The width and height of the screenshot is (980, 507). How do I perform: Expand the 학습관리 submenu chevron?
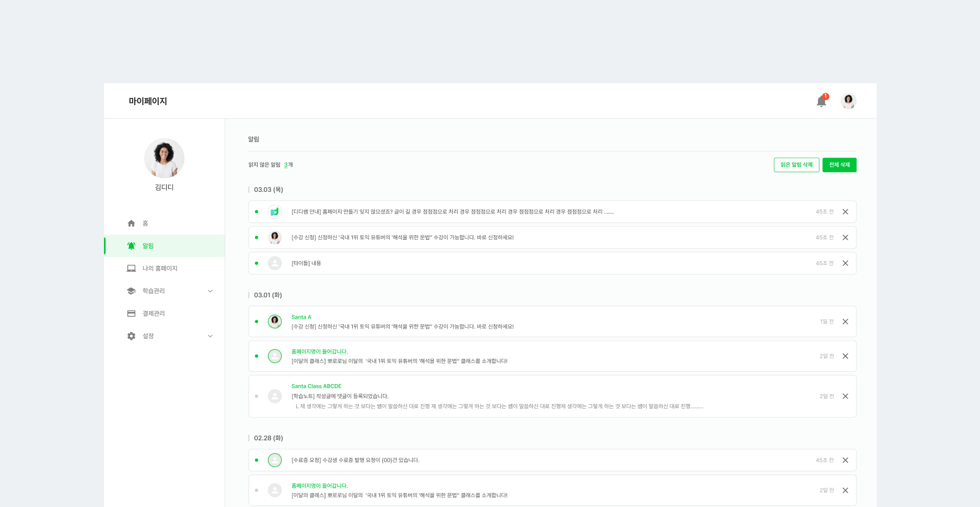click(210, 291)
